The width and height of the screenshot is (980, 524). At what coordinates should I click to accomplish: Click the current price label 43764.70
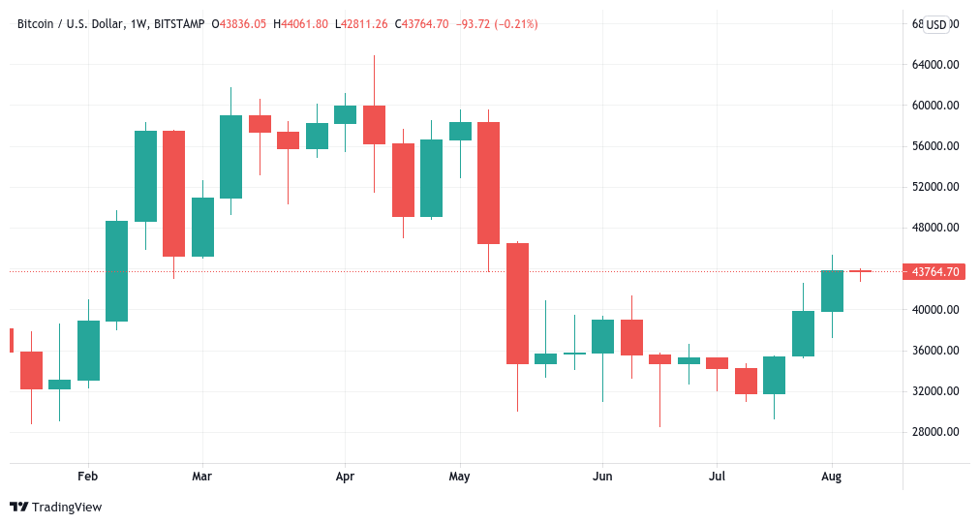pos(934,272)
